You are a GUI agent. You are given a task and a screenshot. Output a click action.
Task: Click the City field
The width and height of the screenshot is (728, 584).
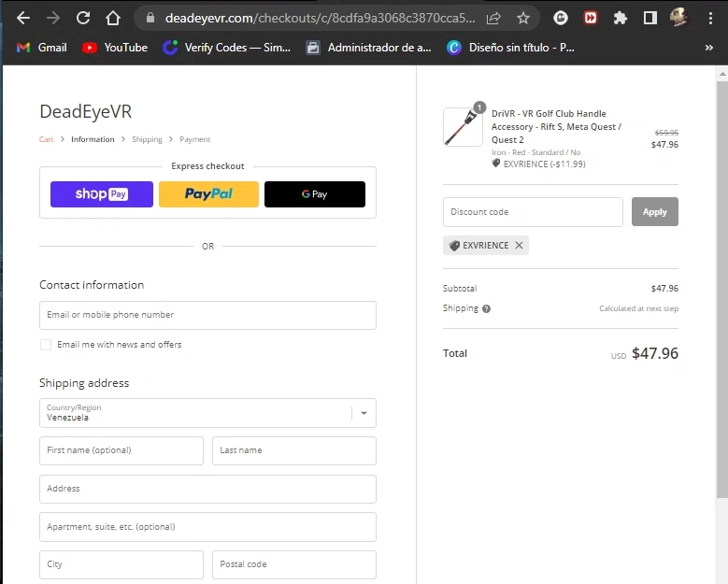(121, 564)
